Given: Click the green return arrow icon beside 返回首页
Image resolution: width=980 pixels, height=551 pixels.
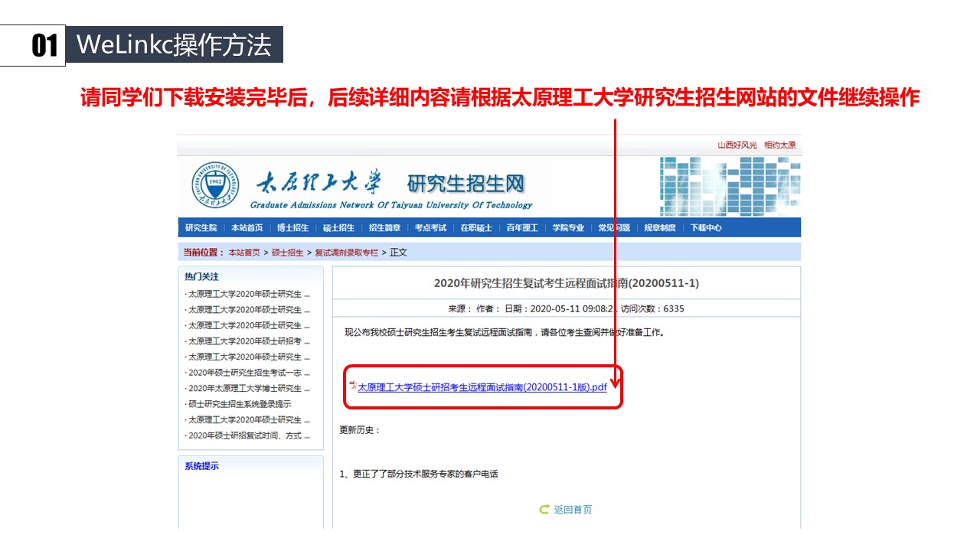Looking at the screenshot, I should point(544,510).
